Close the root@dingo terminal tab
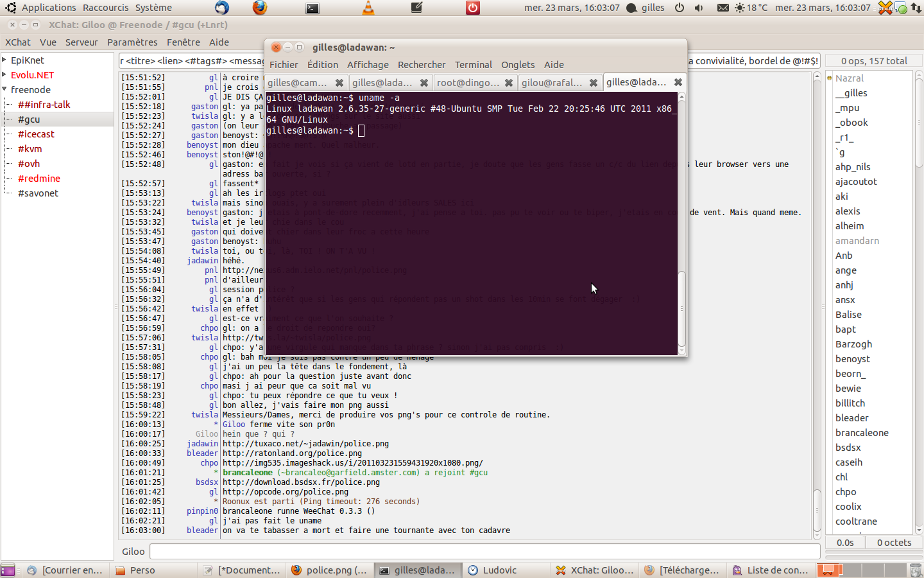The width and height of the screenshot is (924, 578). click(x=508, y=83)
